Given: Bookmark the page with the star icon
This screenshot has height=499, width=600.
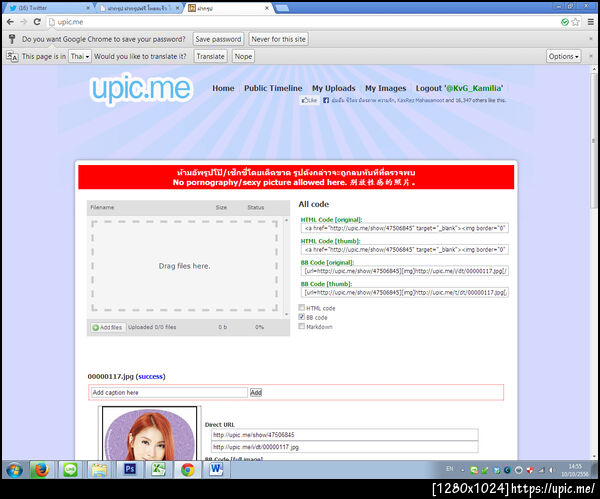Looking at the screenshot, I should pos(576,22).
